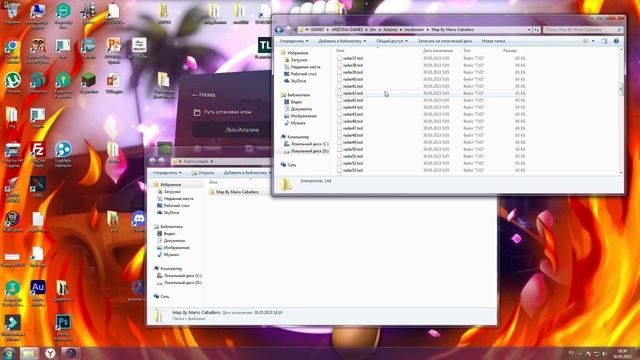Open Google Chrome desktop shortcut
Viewport: 640px width, 360px height.
[x=13, y=48]
